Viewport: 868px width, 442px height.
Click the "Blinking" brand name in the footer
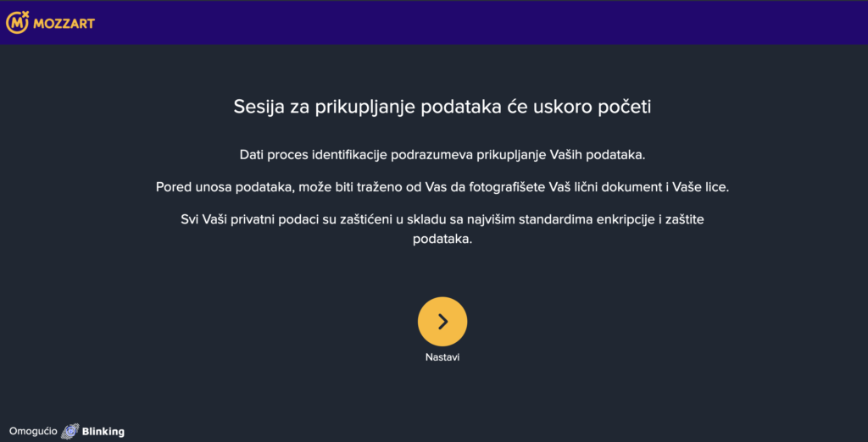pos(103,432)
